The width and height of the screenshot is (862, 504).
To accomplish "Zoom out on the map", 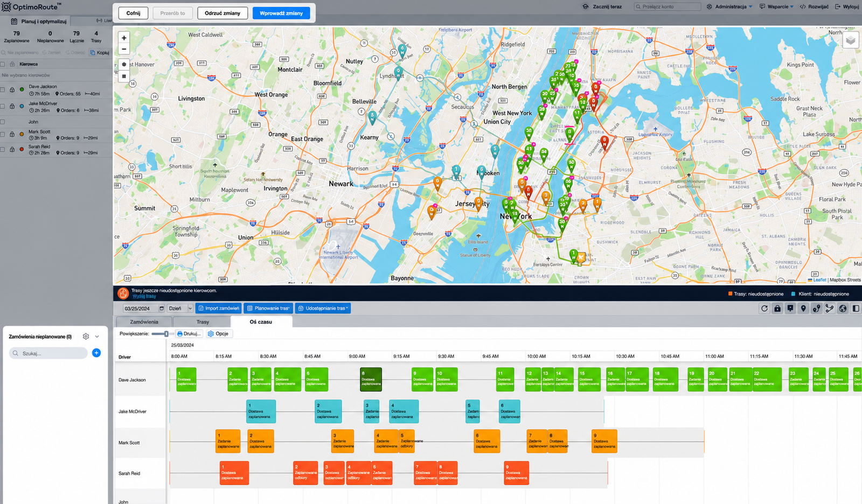I will (x=124, y=49).
